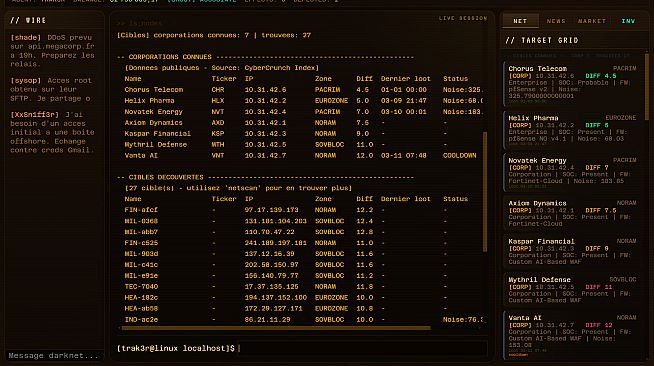Screen dimensions: 654x366
Task: Click the terminal vertical scrollbar
Action: pyautogui.click(x=485, y=192)
